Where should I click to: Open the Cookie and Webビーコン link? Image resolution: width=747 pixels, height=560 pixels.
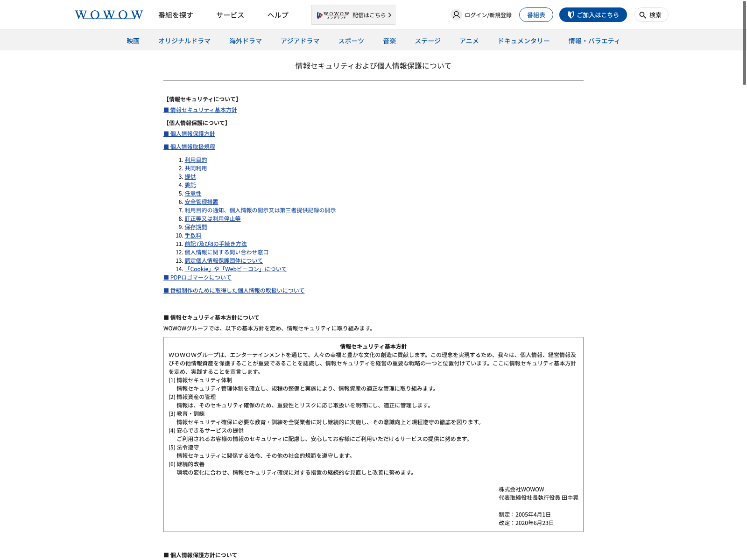tap(235, 269)
